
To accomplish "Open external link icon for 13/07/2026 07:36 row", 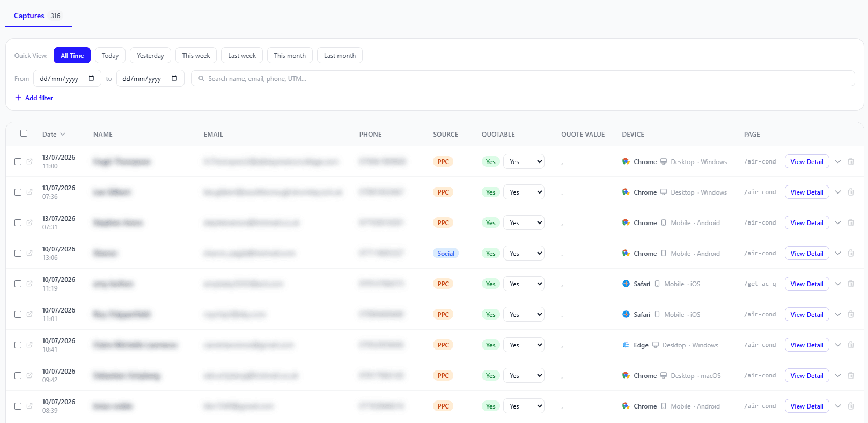I will tap(30, 192).
